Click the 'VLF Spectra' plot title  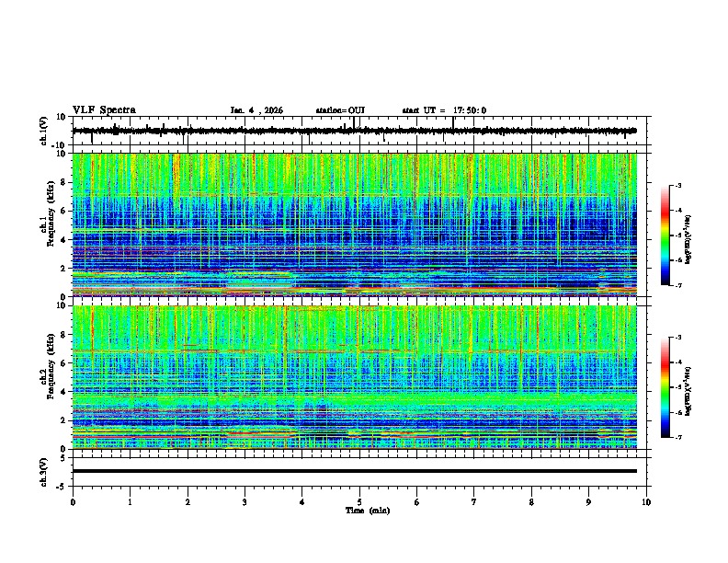(104, 110)
